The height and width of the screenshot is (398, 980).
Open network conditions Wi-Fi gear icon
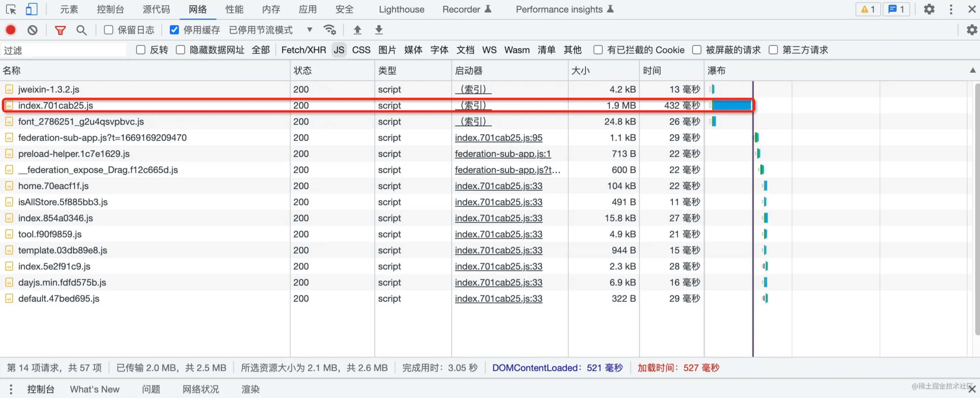pos(329,30)
